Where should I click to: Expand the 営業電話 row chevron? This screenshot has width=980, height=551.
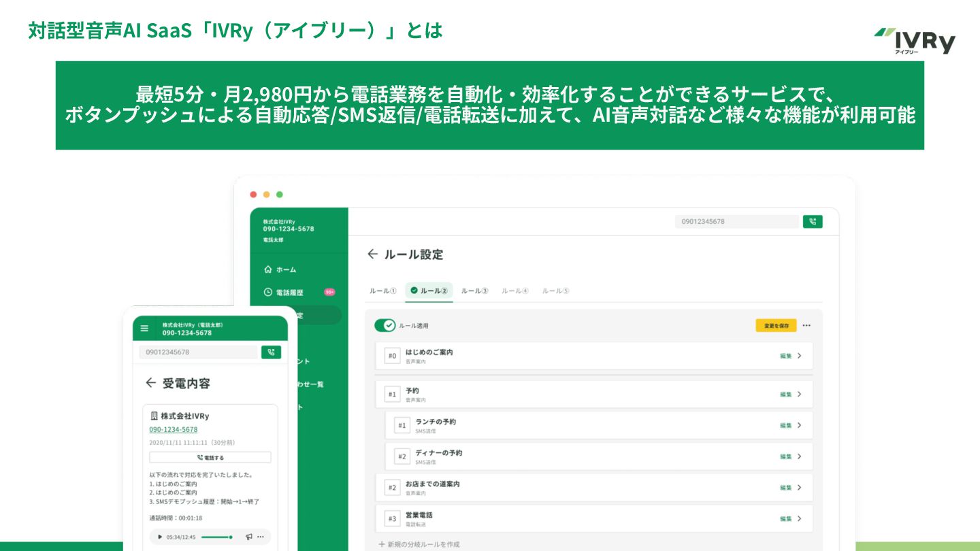800,519
